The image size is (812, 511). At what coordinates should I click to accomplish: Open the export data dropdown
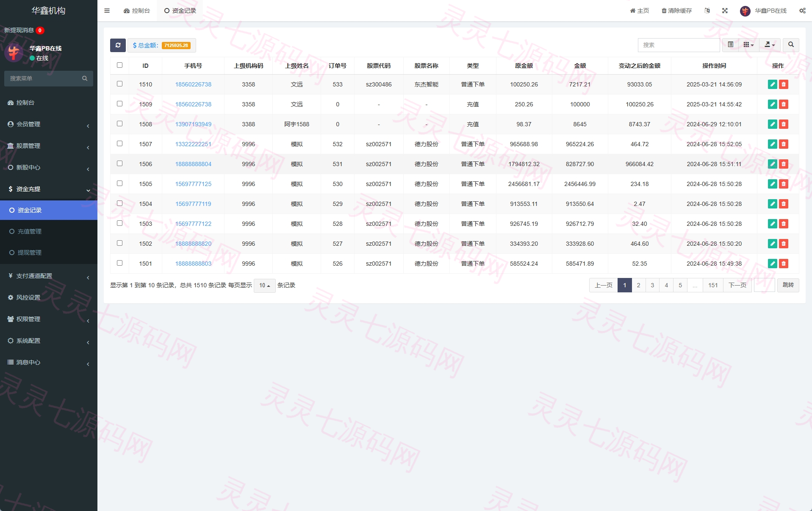pyautogui.click(x=770, y=45)
